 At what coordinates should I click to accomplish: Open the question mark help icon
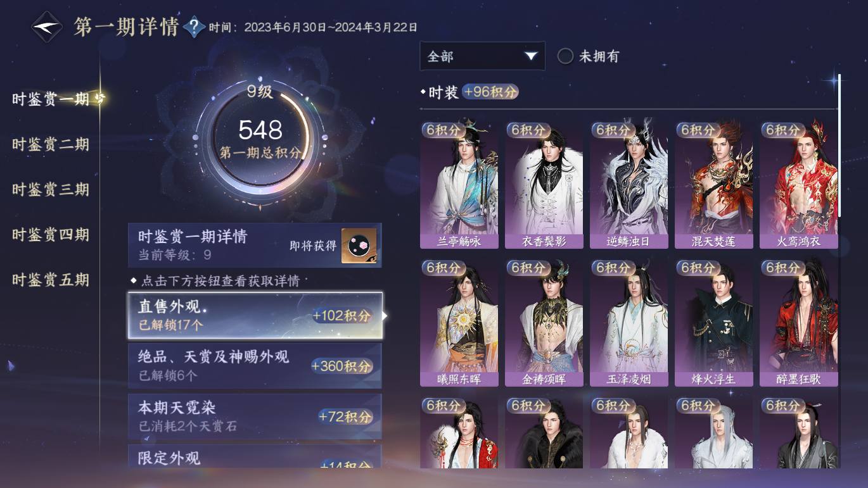click(x=194, y=27)
